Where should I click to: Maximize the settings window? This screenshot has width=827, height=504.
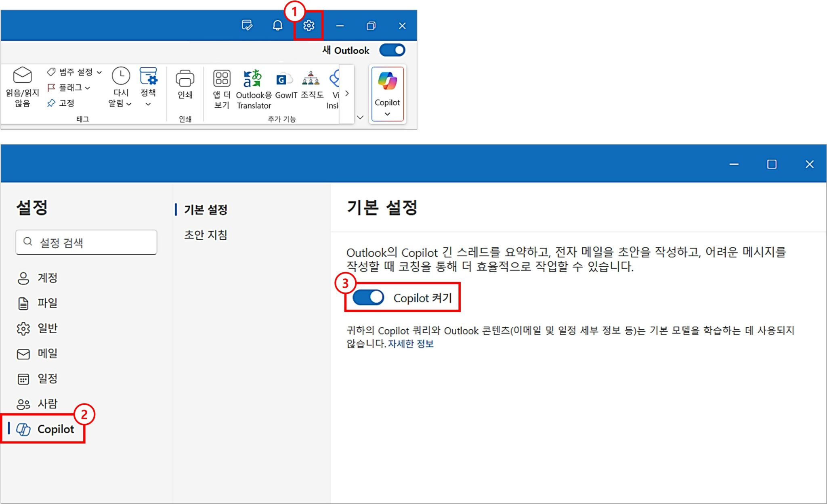coord(772,164)
